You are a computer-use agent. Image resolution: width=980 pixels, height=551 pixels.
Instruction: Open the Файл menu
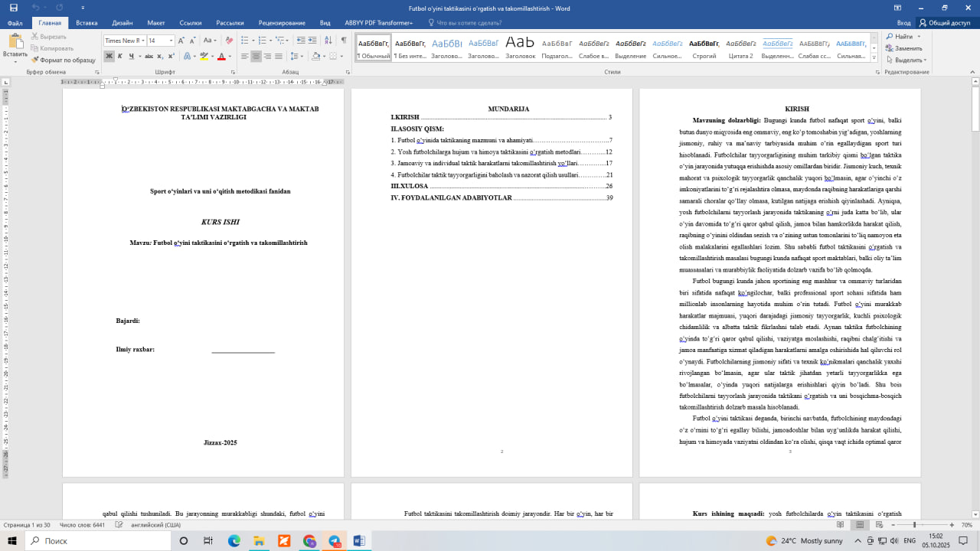point(15,23)
